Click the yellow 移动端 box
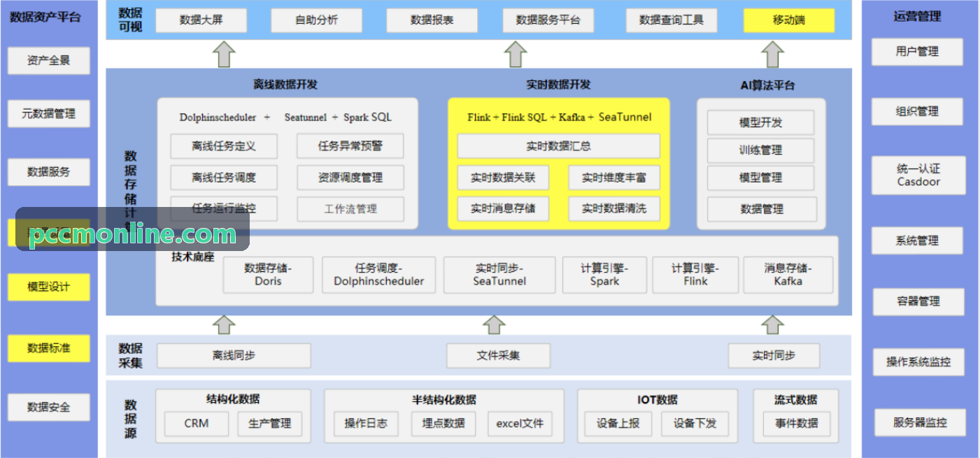The image size is (980, 458). 789,20
